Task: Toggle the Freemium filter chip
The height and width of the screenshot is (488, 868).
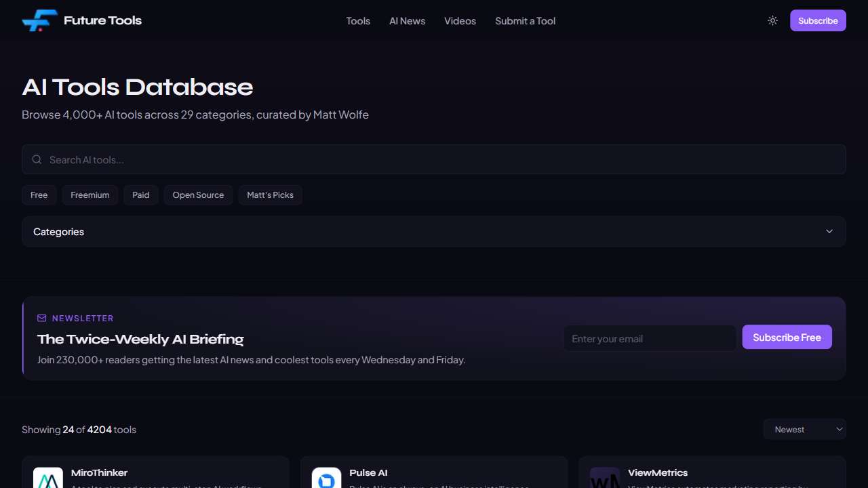Action: (90, 195)
